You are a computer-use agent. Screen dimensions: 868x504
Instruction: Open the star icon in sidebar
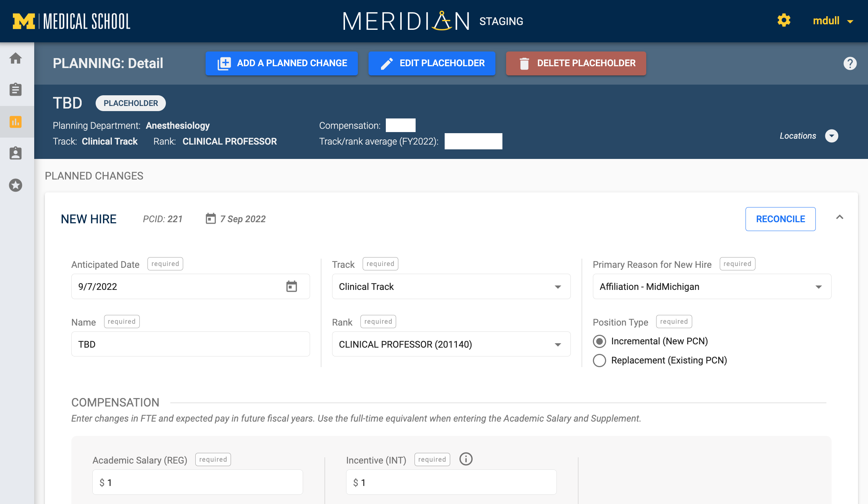tap(15, 185)
